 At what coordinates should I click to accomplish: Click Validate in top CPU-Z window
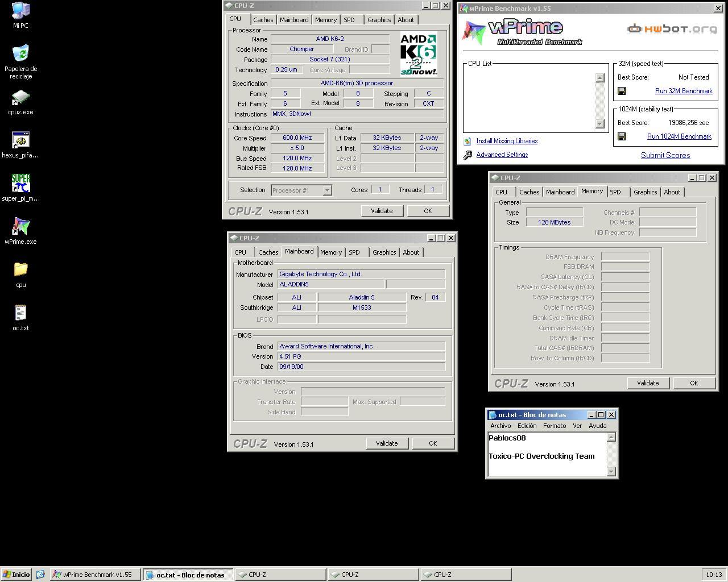382,211
